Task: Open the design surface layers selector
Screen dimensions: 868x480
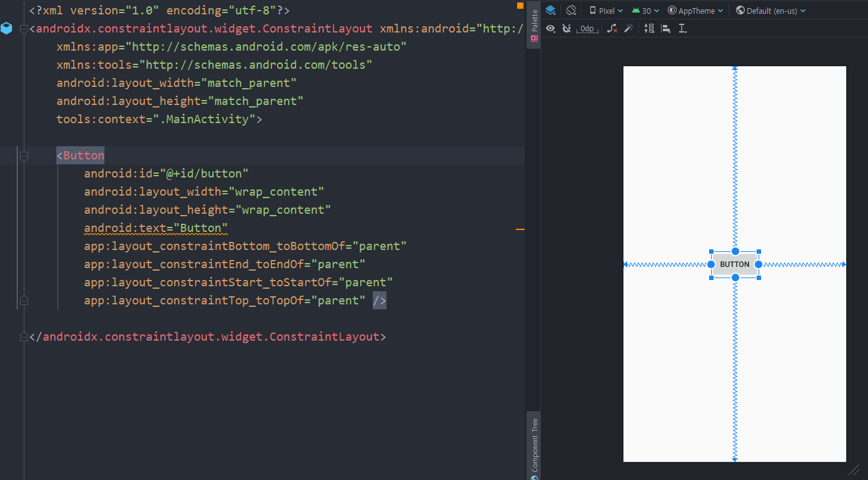Action: (550, 11)
